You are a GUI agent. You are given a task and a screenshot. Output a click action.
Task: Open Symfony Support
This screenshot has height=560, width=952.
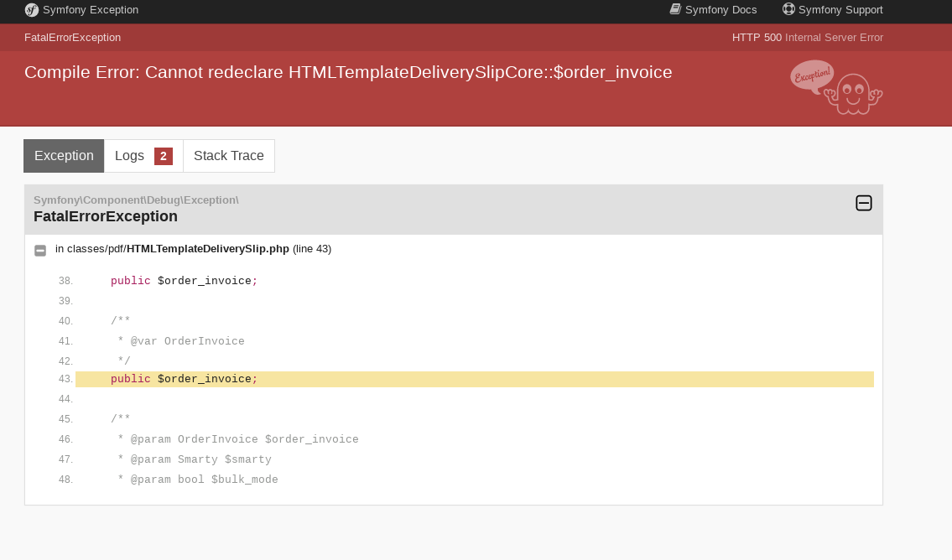[x=841, y=9]
